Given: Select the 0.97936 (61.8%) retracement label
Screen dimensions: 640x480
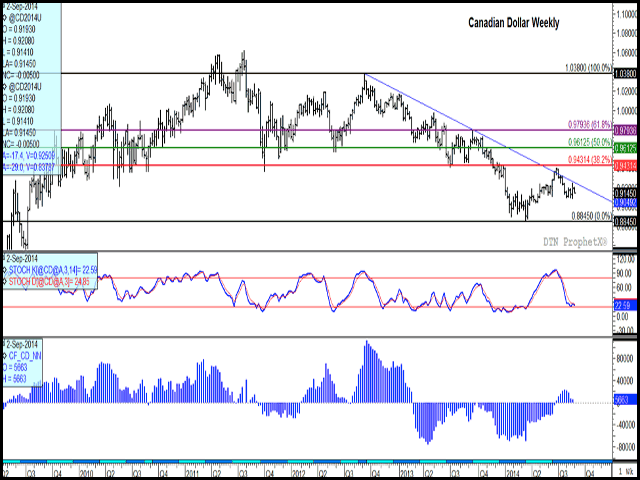Looking at the screenshot, I should click(x=590, y=124).
